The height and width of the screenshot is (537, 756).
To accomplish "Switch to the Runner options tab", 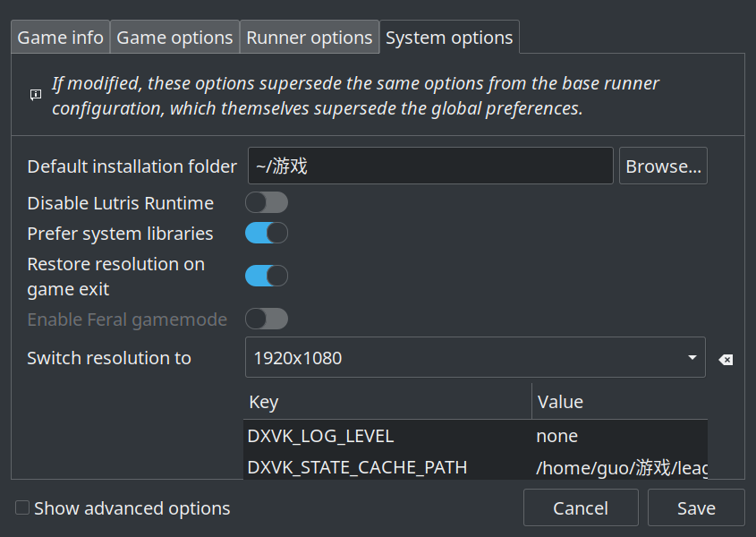I will click(309, 37).
